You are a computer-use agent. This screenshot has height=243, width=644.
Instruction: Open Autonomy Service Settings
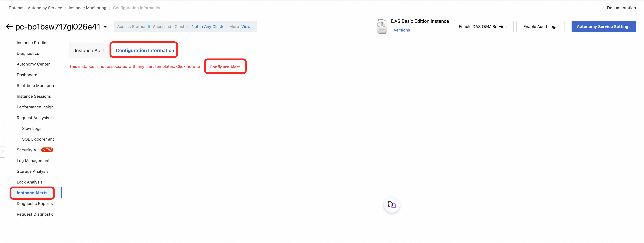pyautogui.click(x=604, y=26)
